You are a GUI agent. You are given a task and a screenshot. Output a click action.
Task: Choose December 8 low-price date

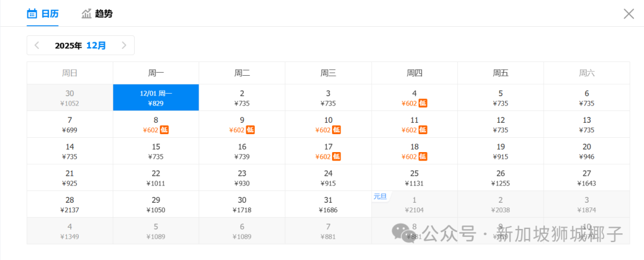coord(156,125)
